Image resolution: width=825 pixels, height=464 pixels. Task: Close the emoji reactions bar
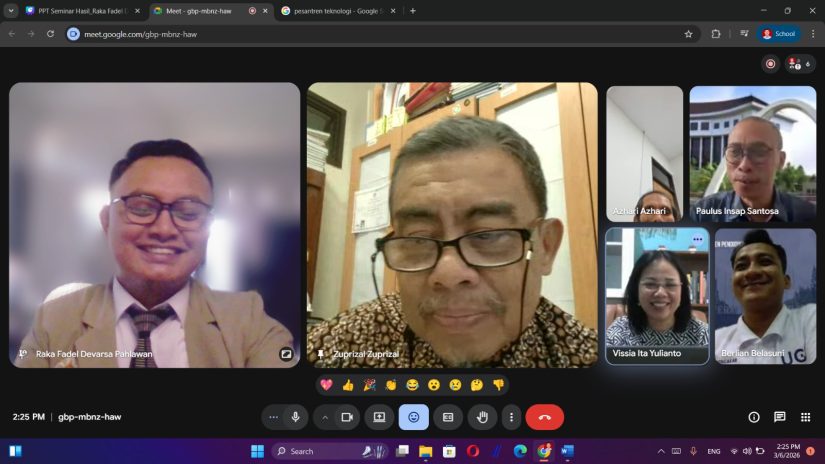click(x=413, y=417)
